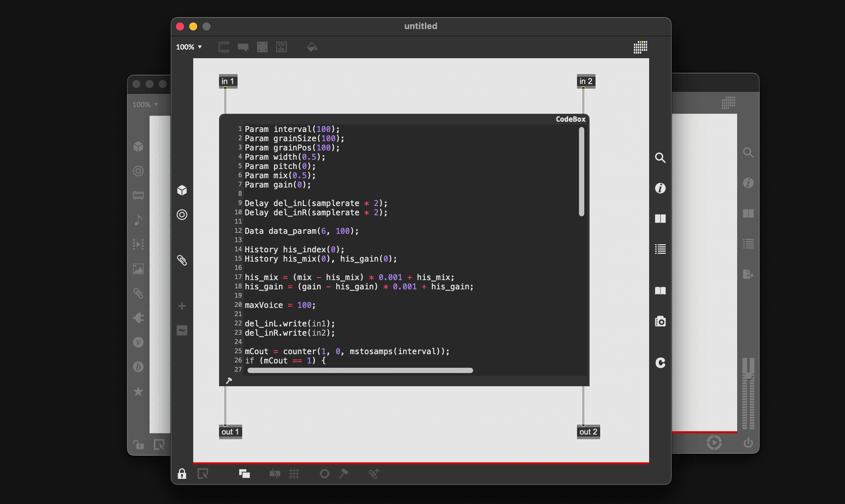The width and height of the screenshot is (845, 504).
Task: Show the Inspector via the i icon
Action: [x=660, y=188]
